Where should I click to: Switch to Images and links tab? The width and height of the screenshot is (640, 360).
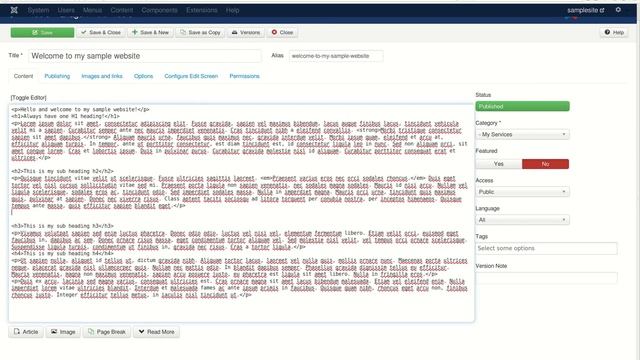pos(102,76)
